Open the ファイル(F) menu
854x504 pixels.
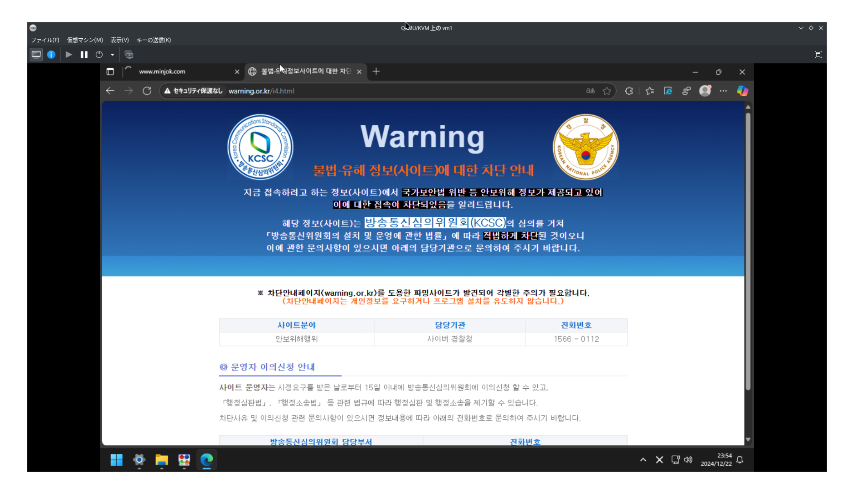[45, 40]
